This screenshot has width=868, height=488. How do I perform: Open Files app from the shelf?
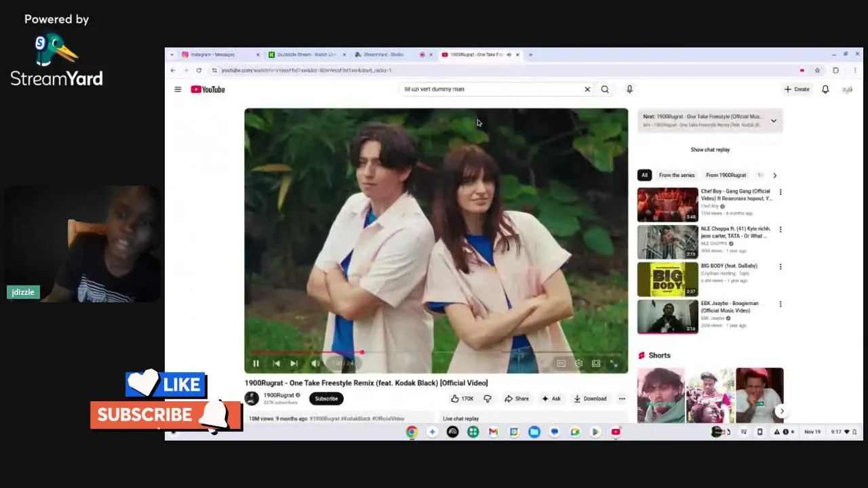click(x=534, y=432)
